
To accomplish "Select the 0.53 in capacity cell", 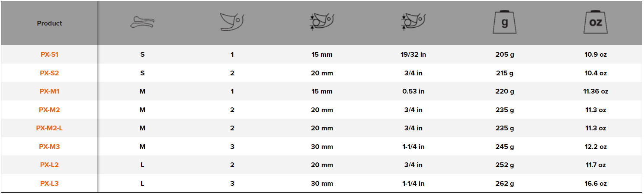I will pyautogui.click(x=413, y=91).
